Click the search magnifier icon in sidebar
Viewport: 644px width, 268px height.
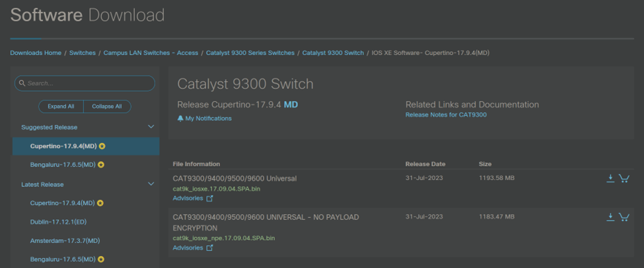(x=22, y=83)
